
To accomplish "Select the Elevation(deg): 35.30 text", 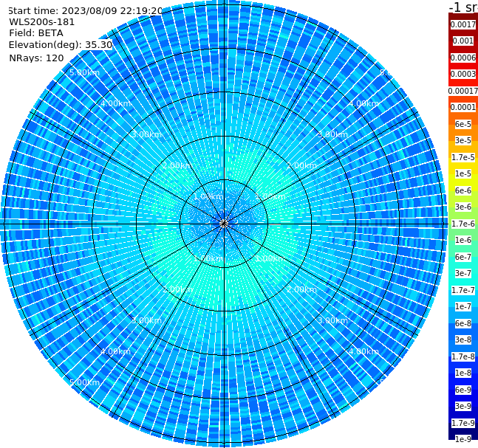I will (61, 45).
